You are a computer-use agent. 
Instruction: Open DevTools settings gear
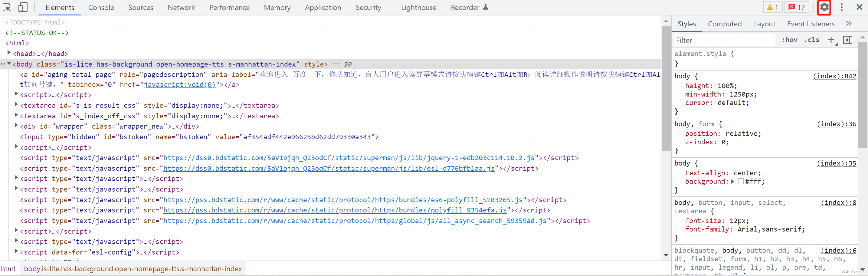point(824,7)
